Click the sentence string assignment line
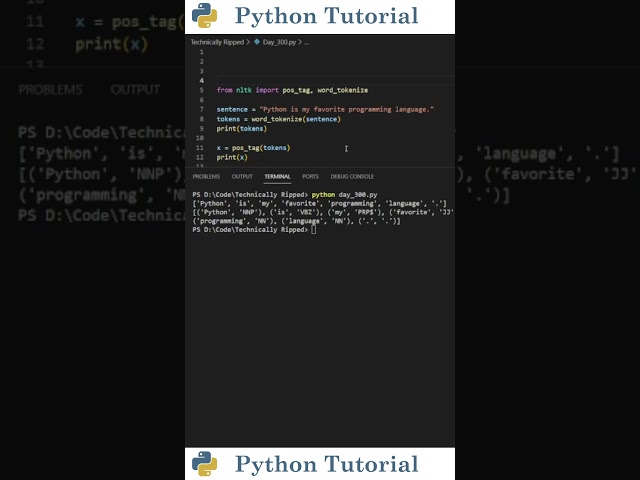Viewport: 640px width, 480px height. pos(325,109)
